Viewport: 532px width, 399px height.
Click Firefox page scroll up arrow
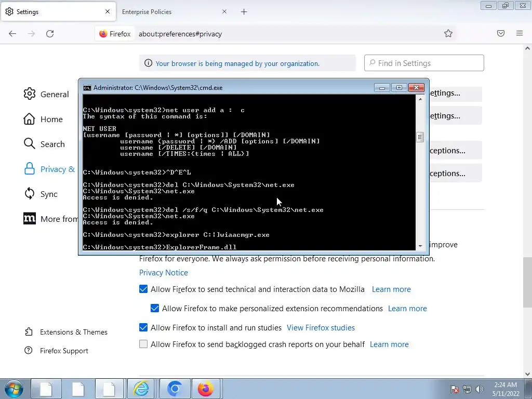[527, 48]
